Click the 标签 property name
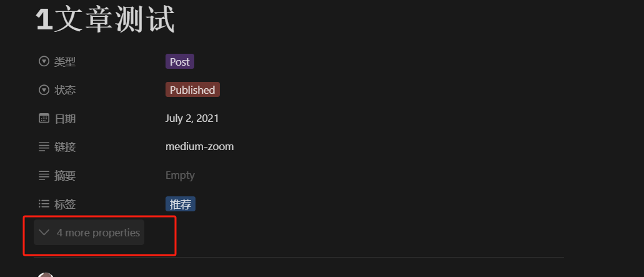 pyautogui.click(x=65, y=204)
